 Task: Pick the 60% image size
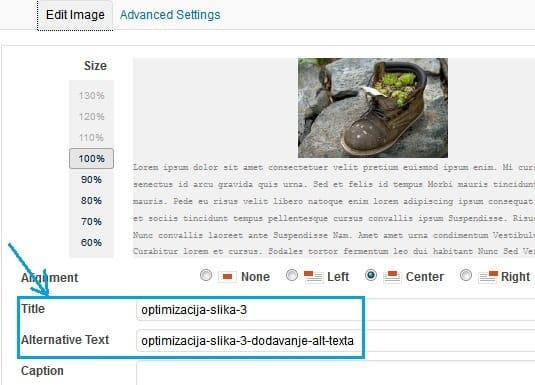(x=91, y=243)
